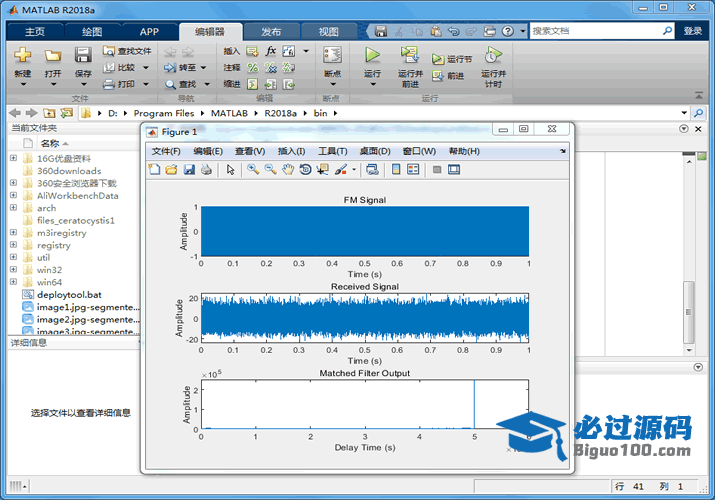Open the 打印 dropdown arrow
The width and height of the screenshot is (715, 500).
[146, 84]
